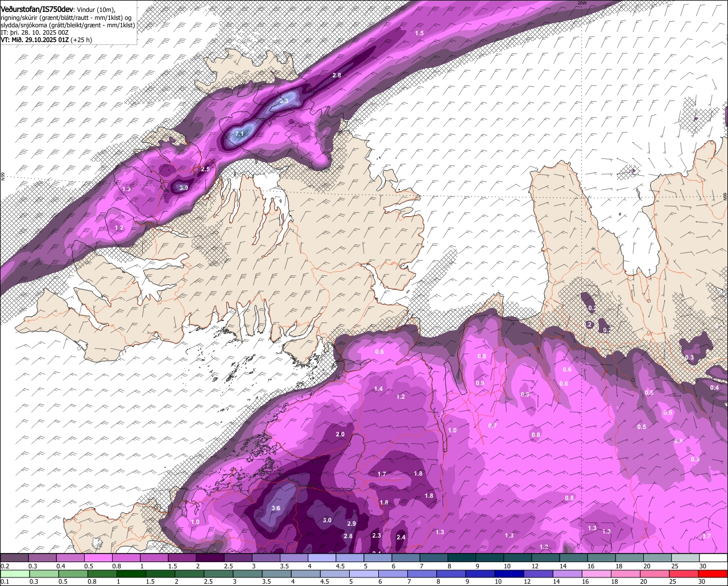Click the 1.5 value in the northern band

click(x=419, y=34)
